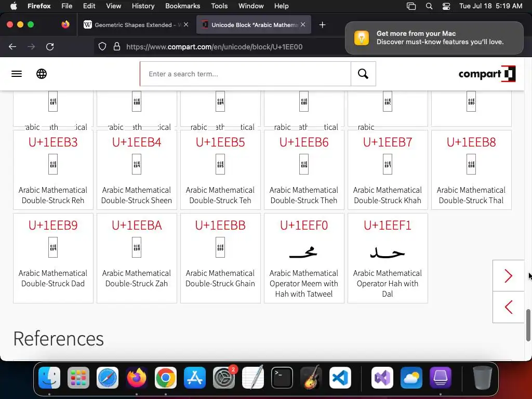Open a new Firefox tab

point(322,25)
